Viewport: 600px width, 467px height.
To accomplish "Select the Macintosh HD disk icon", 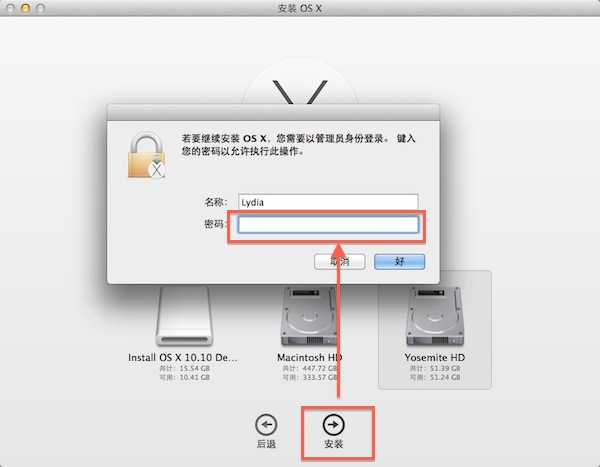I will [x=309, y=316].
